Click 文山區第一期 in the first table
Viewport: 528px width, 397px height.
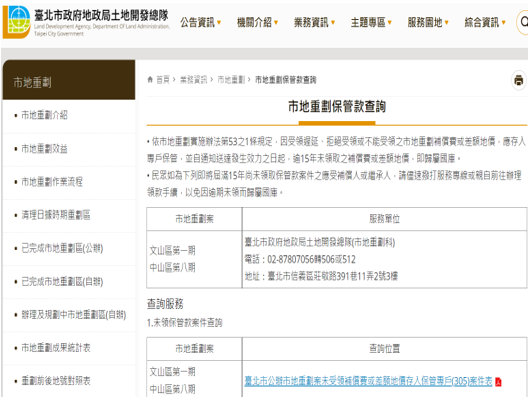(x=172, y=251)
